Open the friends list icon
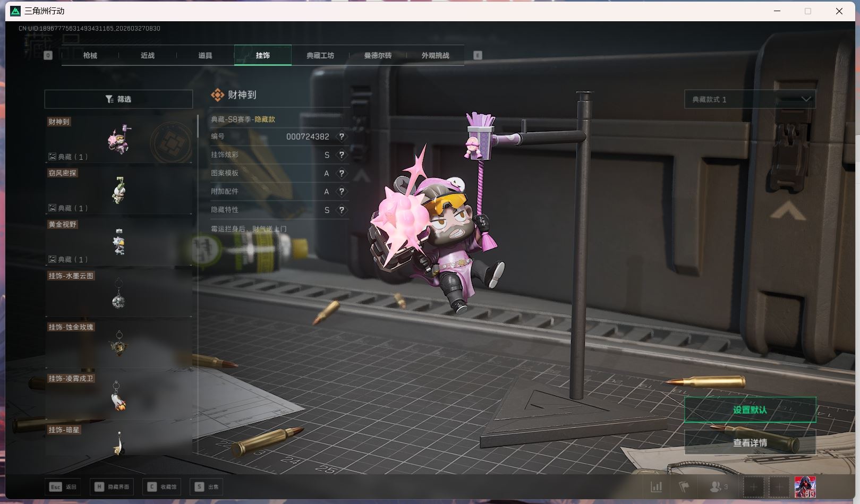 tap(719, 487)
